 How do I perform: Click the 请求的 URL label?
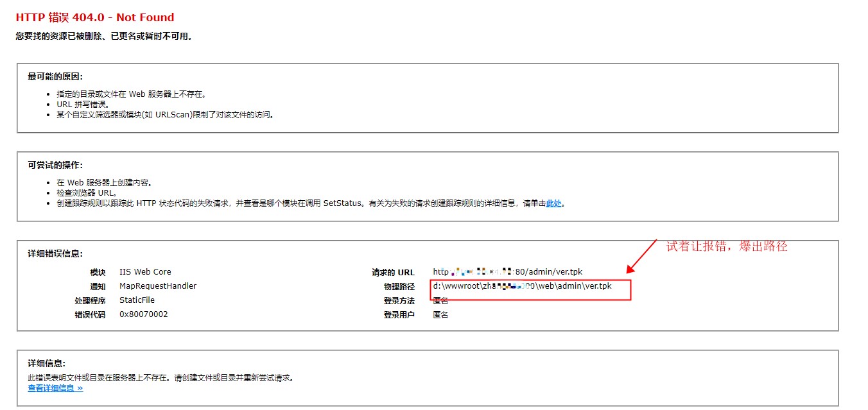(x=393, y=272)
